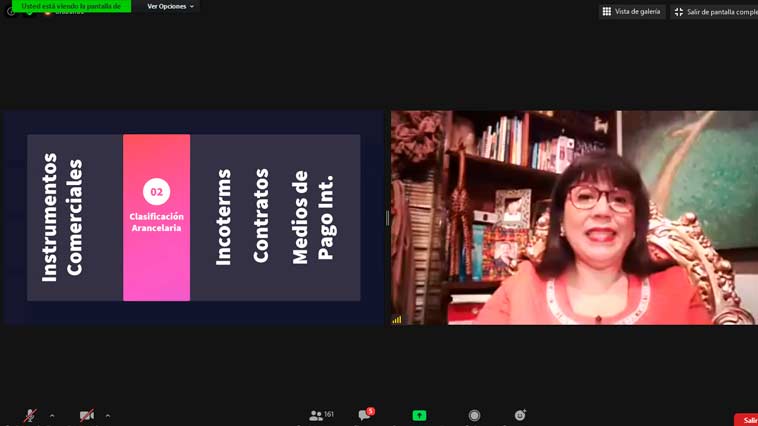Screen dimensions: 758x426
Task: Click the green screen-sharing notice banner
Action: pyautogui.click(x=72, y=6)
